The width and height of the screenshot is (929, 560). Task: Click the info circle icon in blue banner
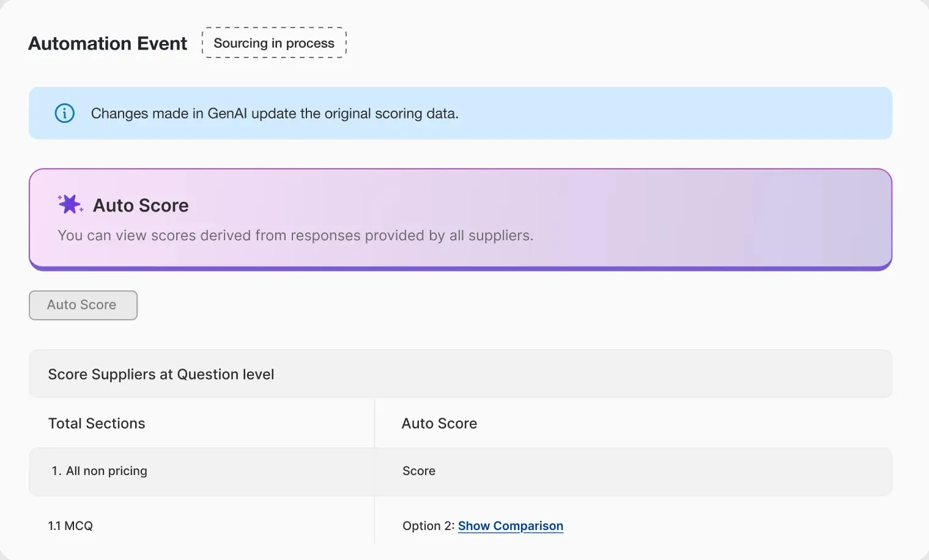(x=64, y=113)
